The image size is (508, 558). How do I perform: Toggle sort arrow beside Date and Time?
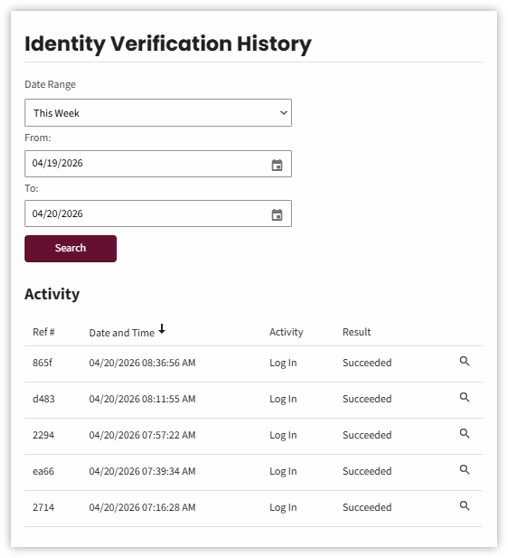pos(162,329)
